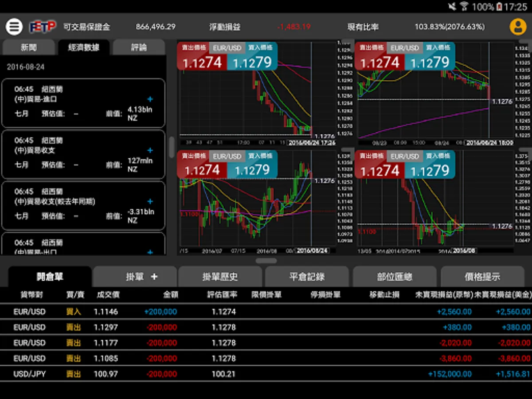Open EUR/USD pair selector in top-left chart
The width and height of the screenshot is (532, 399).
(x=227, y=47)
